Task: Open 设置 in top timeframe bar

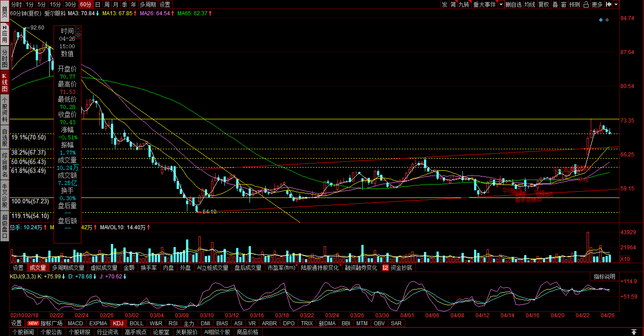Action: tap(165, 4)
